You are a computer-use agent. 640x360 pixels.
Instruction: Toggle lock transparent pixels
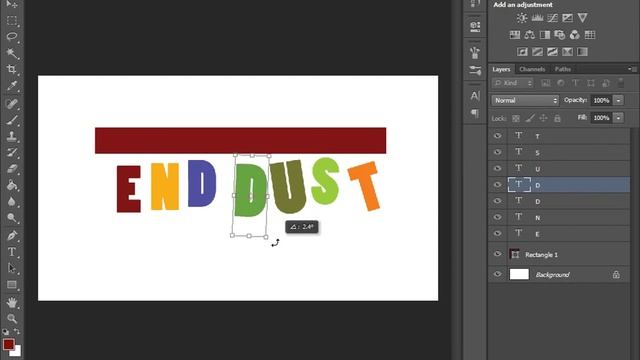[x=516, y=118]
